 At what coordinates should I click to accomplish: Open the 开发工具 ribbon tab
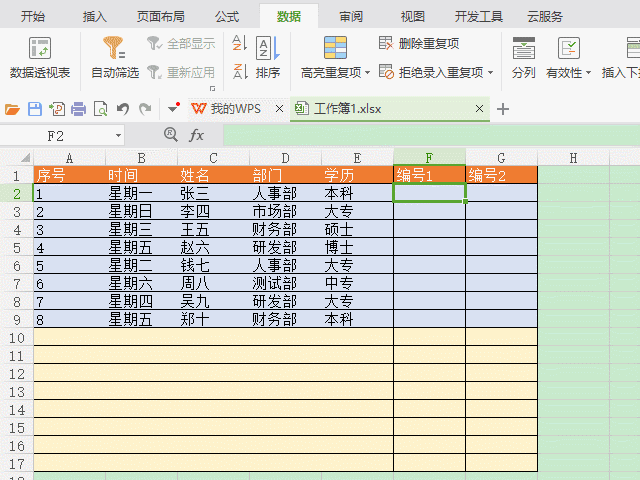[x=479, y=16]
